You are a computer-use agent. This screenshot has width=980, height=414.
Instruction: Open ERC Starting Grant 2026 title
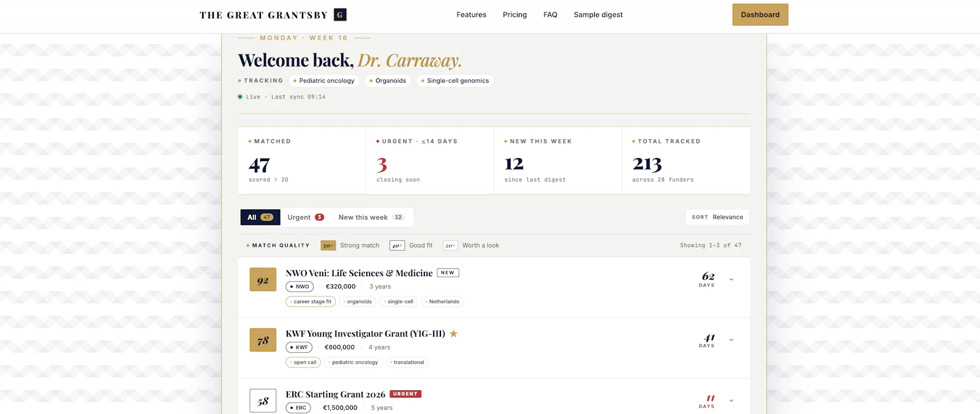click(x=335, y=394)
